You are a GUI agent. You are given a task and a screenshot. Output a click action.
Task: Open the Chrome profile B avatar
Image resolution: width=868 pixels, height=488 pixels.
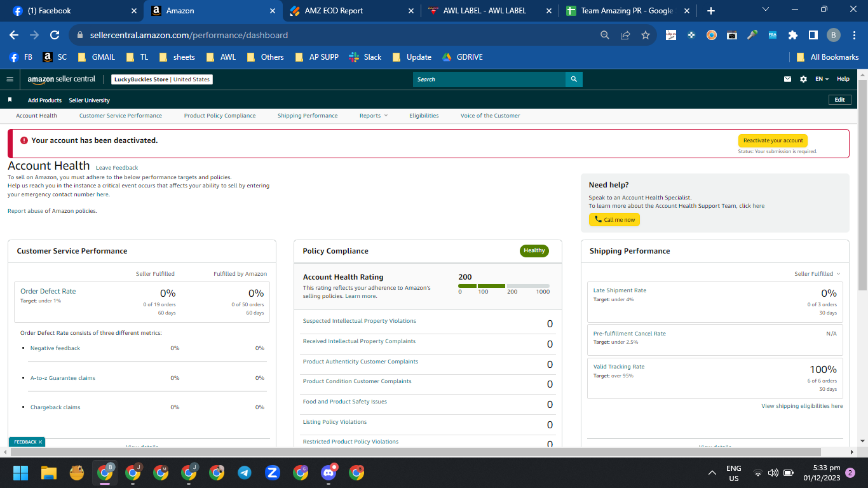coord(834,35)
